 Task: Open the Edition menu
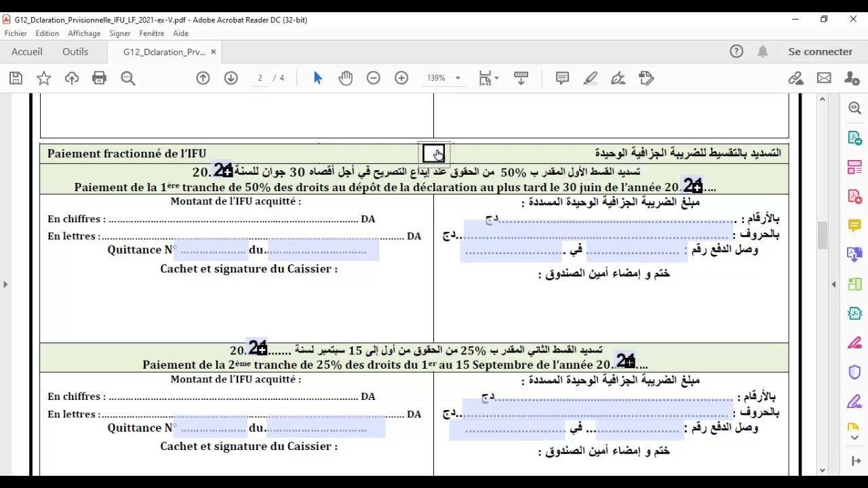(x=47, y=33)
